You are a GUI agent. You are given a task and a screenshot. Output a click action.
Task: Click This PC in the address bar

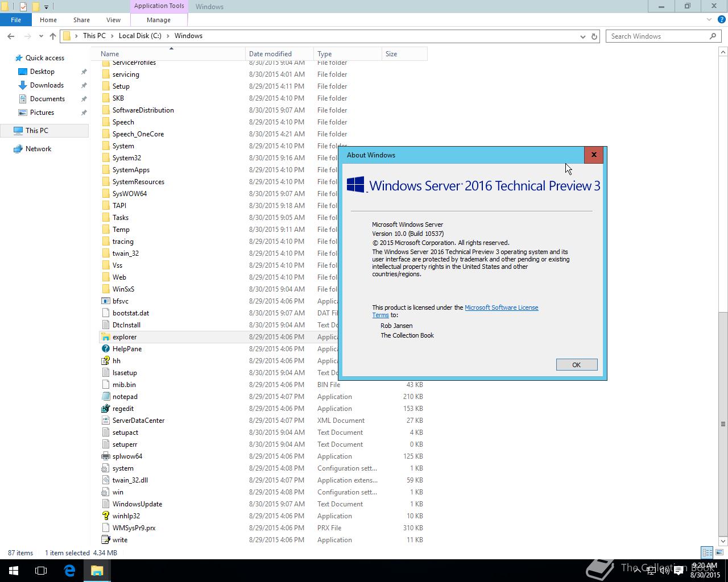(x=94, y=36)
